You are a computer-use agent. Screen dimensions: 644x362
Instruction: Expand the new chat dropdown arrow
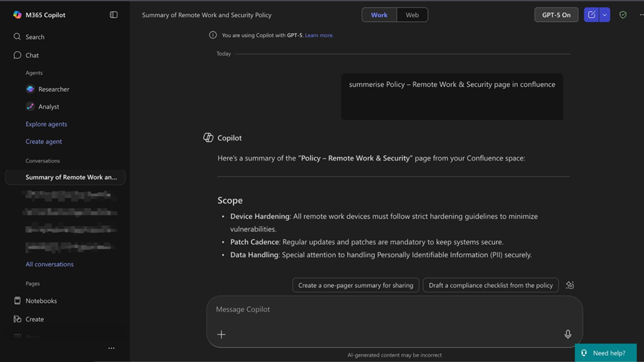coord(605,15)
